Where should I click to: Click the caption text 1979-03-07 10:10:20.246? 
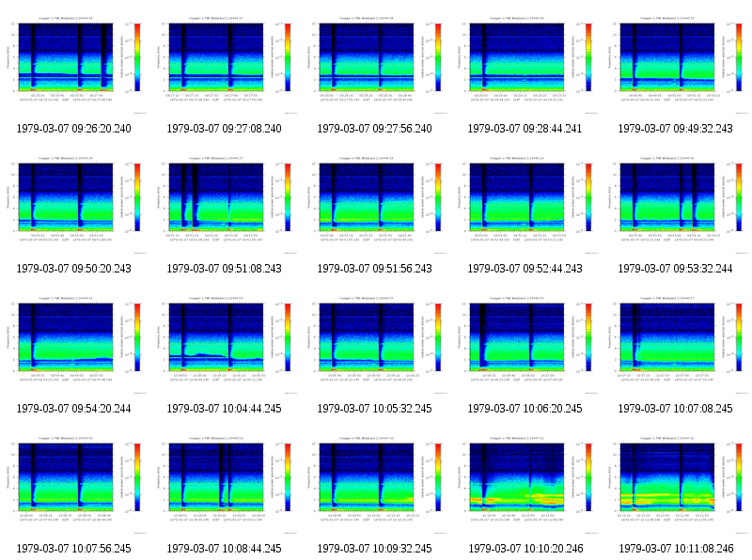pyautogui.click(x=525, y=549)
